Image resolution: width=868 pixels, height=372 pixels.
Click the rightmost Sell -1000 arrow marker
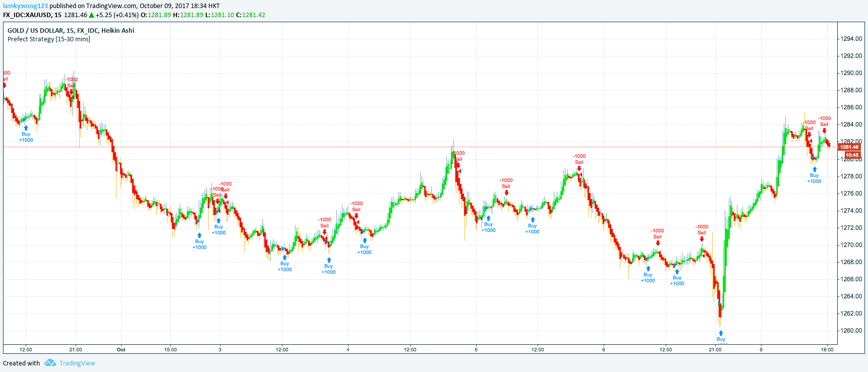click(824, 131)
